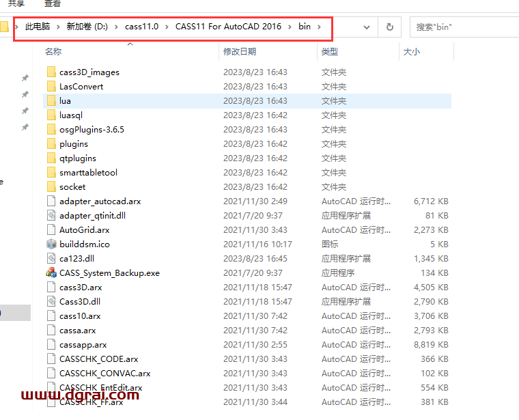Click the socket folder icon
Image resolution: width=519 pixels, height=420 pixels.
pyautogui.click(x=51, y=186)
